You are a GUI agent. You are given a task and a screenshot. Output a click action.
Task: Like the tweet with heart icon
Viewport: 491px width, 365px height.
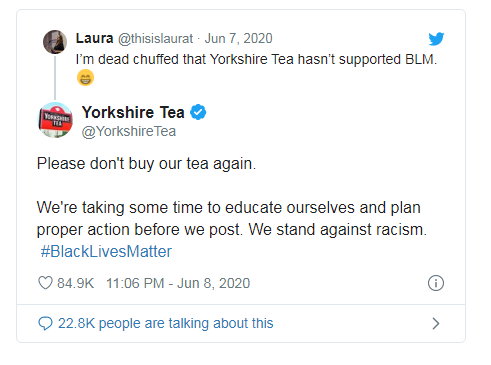click(x=45, y=283)
